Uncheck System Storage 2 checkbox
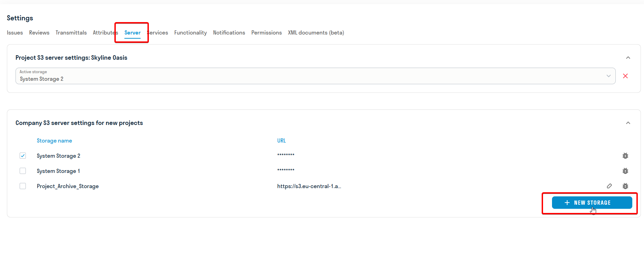The image size is (644, 273). 23,156
